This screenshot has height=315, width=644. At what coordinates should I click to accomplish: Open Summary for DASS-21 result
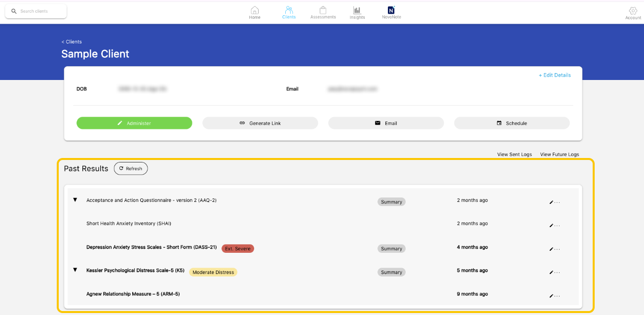(x=391, y=249)
